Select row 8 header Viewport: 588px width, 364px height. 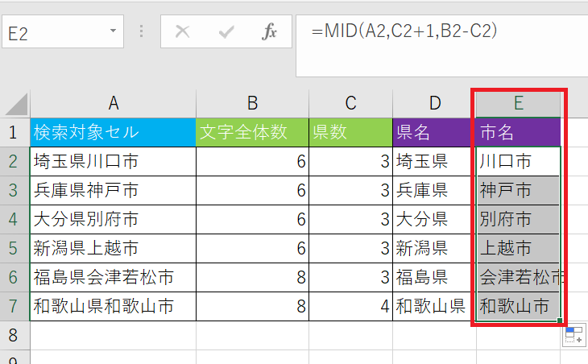(x=14, y=336)
